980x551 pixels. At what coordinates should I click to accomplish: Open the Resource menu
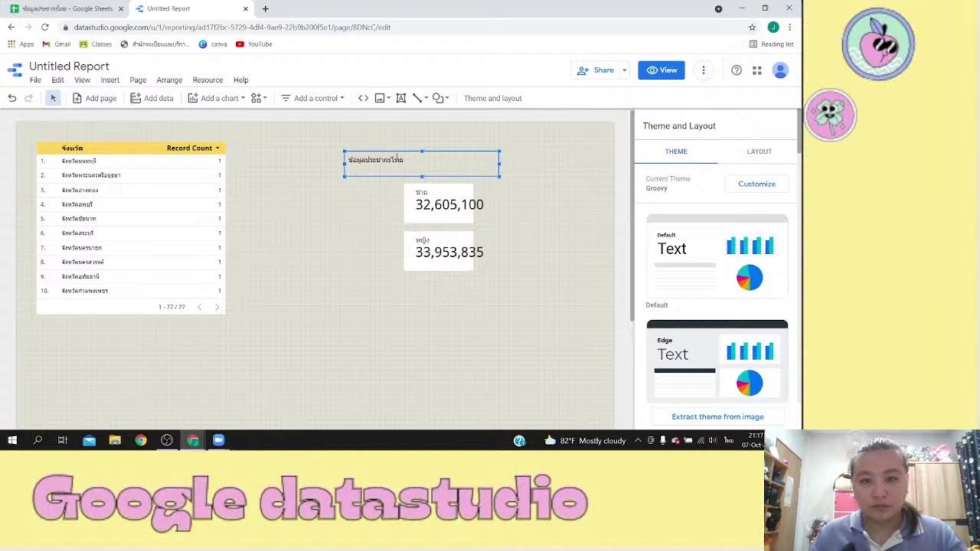(207, 80)
